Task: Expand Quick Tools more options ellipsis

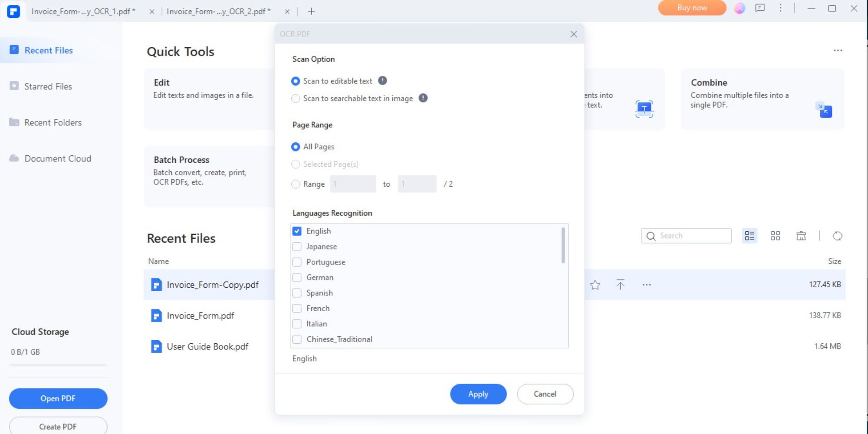Action: coord(838,50)
